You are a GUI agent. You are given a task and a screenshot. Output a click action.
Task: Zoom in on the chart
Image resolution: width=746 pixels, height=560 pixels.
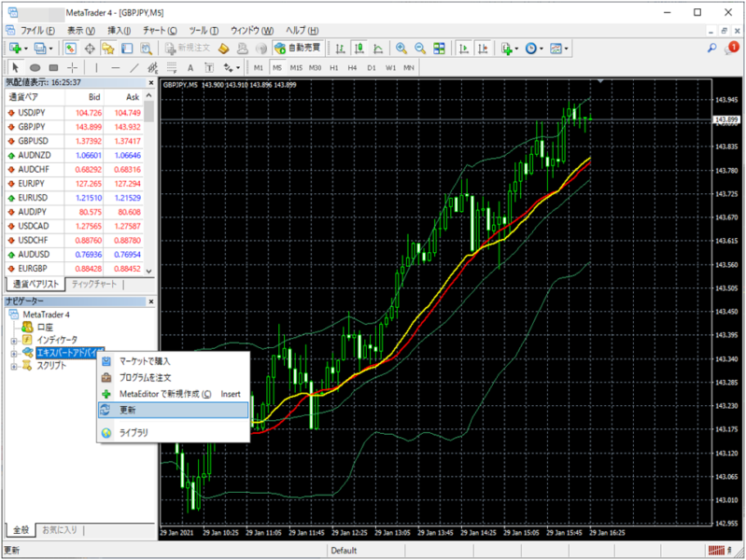point(401,49)
